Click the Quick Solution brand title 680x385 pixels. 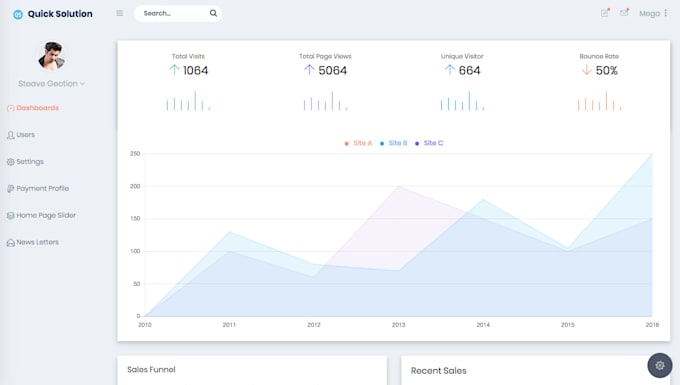pos(60,14)
